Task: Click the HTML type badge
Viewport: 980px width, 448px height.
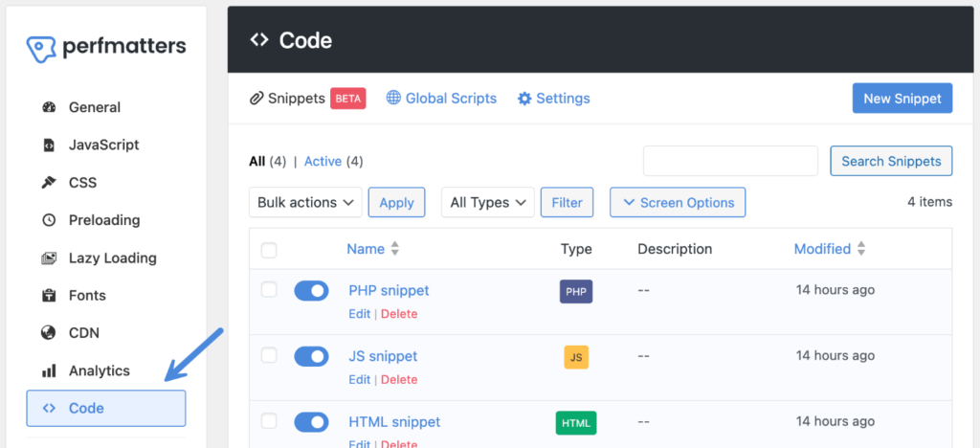Action: click(x=576, y=423)
